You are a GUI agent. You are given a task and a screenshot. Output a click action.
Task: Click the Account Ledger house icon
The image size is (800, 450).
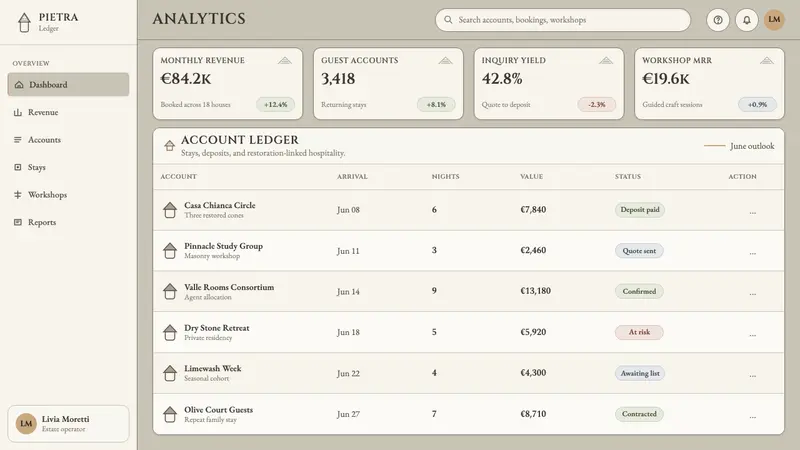pos(169,146)
